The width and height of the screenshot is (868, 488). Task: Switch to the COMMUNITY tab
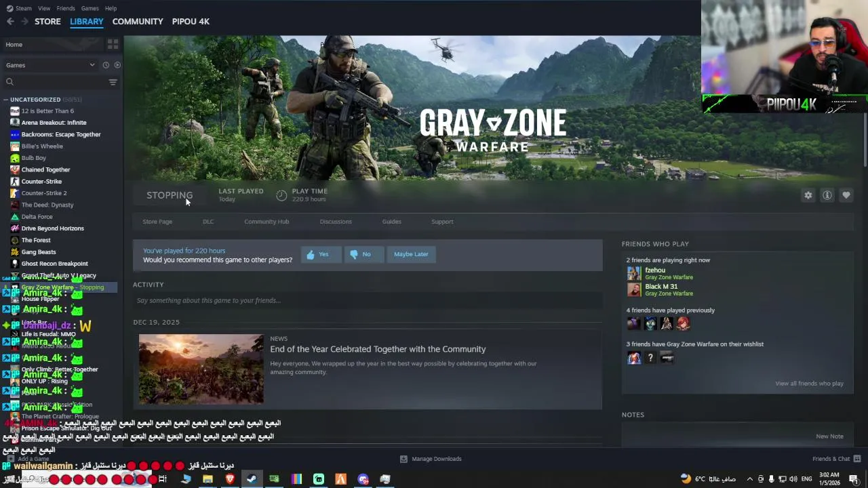pos(138,22)
